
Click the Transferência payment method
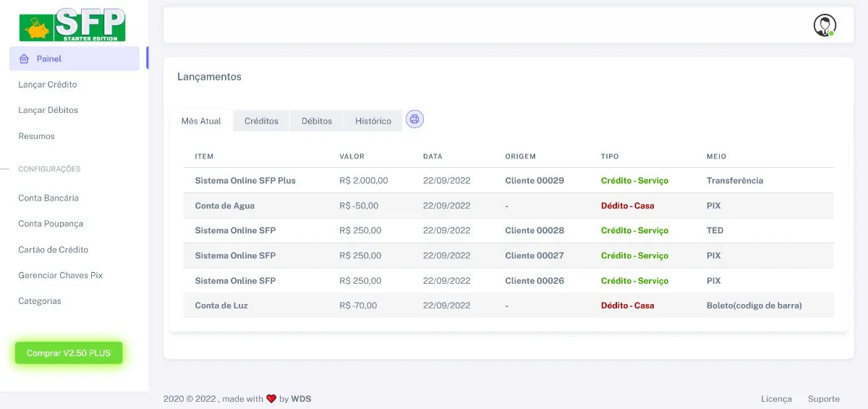(735, 181)
